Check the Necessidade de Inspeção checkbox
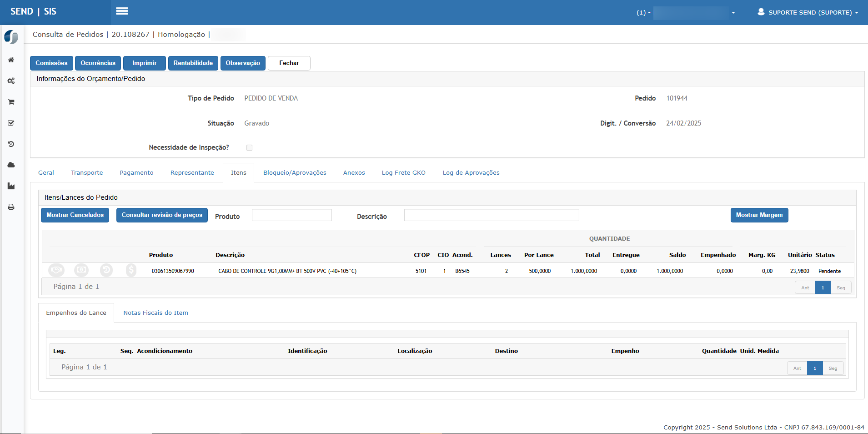 point(249,147)
